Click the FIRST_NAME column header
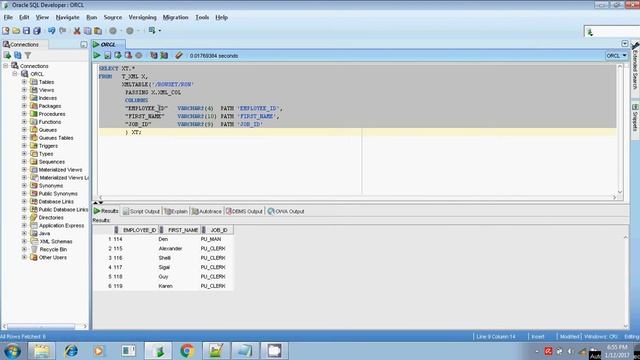The image size is (640, 360). [x=180, y=230]
